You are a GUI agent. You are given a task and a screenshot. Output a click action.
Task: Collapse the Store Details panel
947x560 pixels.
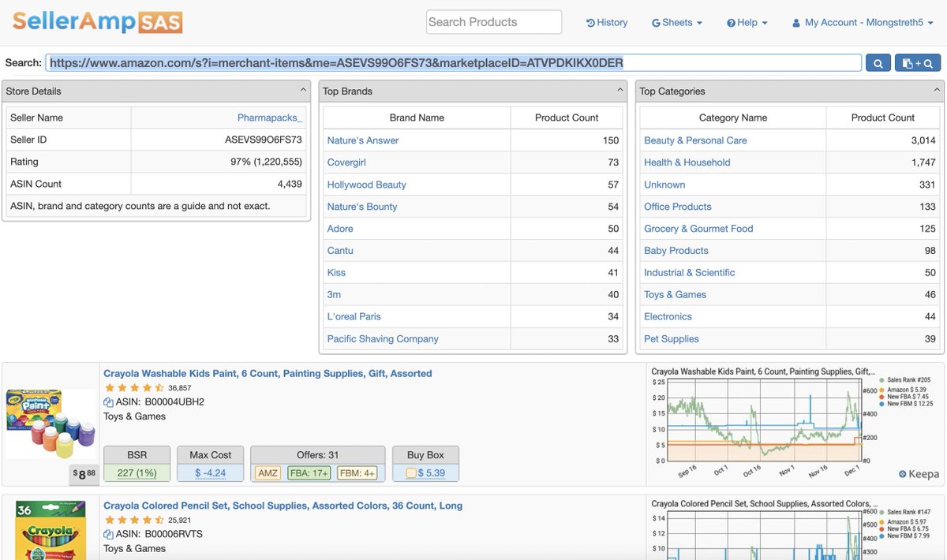pyautogui.click(x=303, y=91)
